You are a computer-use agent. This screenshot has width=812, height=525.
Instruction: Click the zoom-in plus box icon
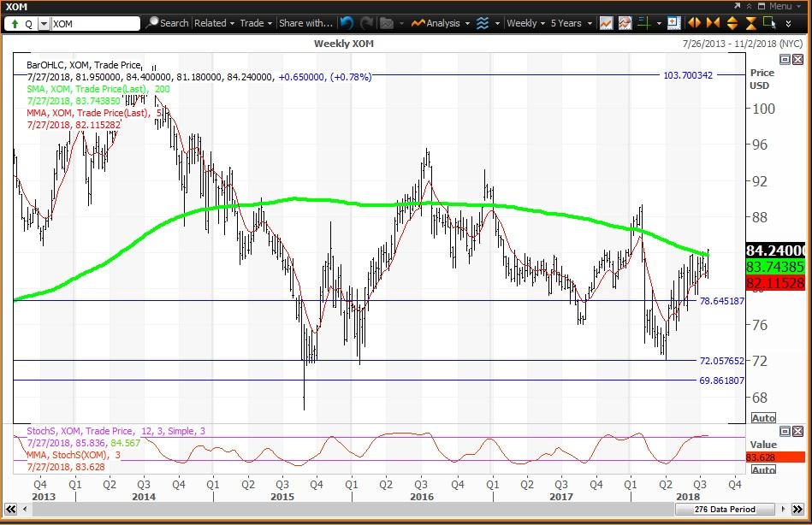point(673,23)
